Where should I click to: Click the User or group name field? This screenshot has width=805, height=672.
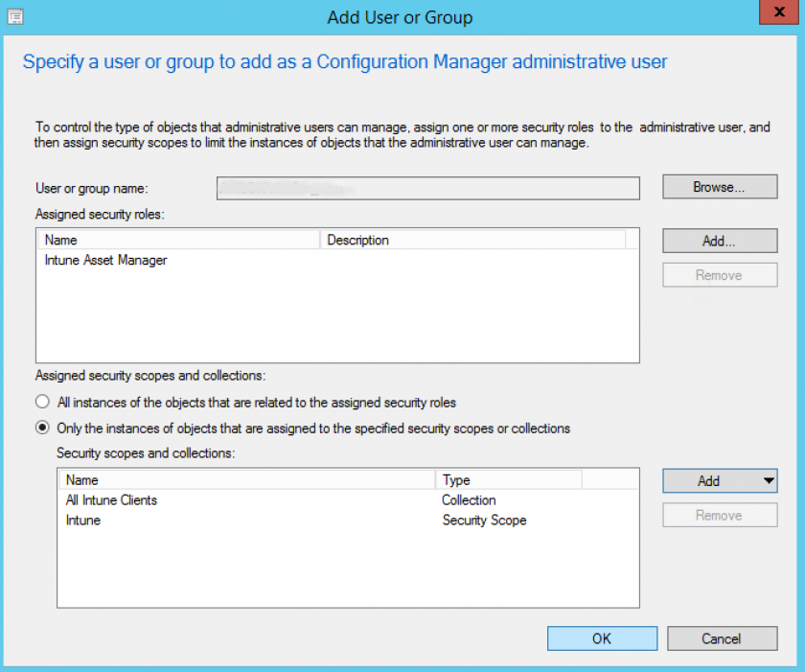427,187
